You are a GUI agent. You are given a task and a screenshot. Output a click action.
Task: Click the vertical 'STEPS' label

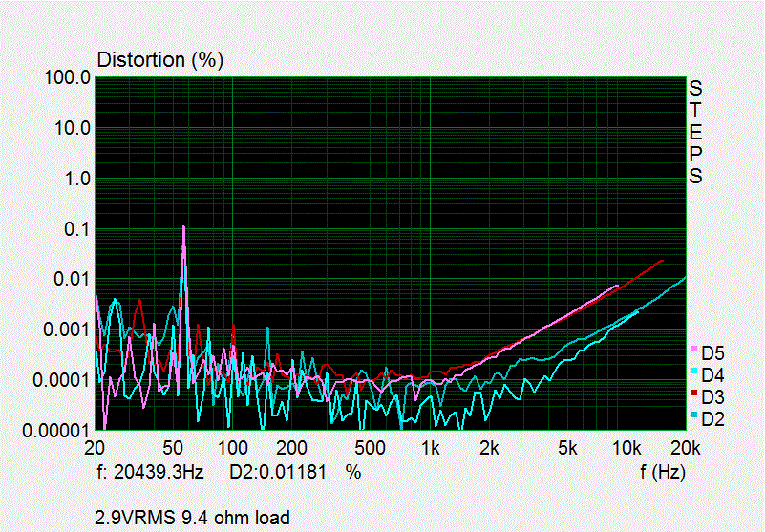pos(695,132)
